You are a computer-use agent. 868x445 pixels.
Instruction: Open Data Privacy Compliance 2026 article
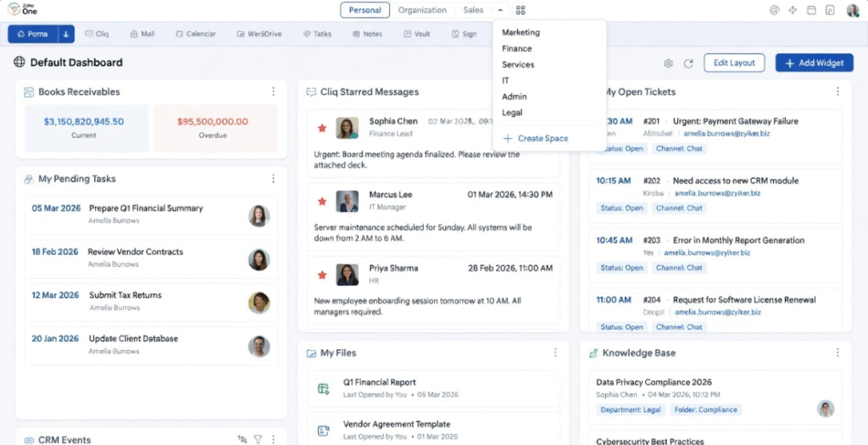(x=654, y=382)
